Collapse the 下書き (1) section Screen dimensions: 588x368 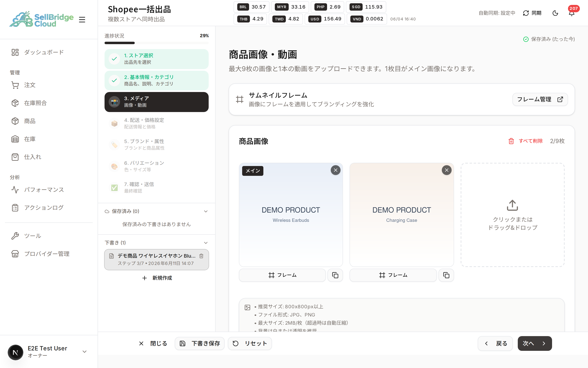tap(156, 243)
